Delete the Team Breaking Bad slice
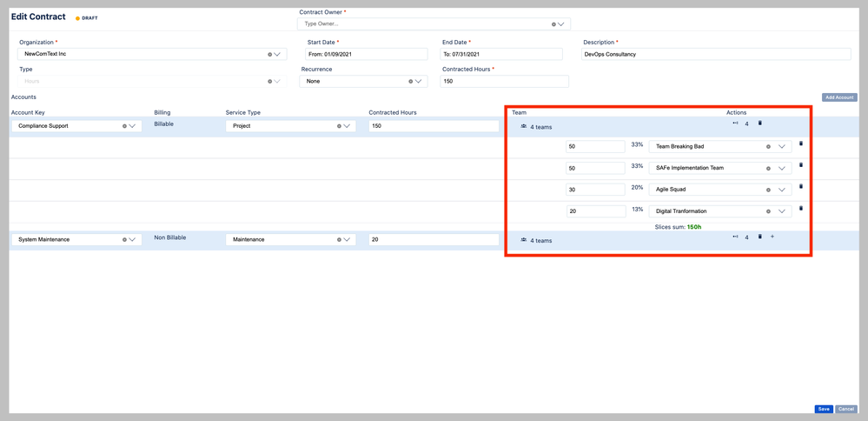 801,144
